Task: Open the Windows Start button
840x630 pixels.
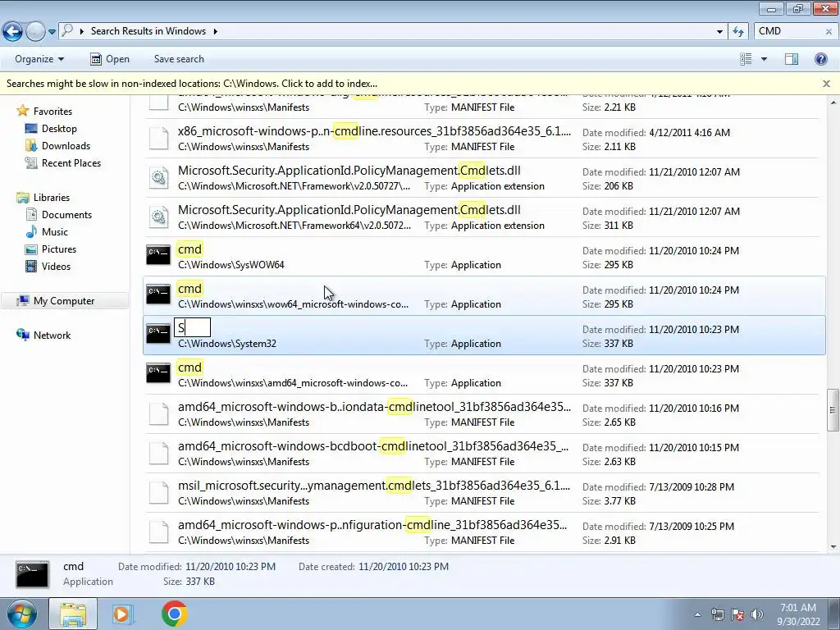Action: click(21, 614)
